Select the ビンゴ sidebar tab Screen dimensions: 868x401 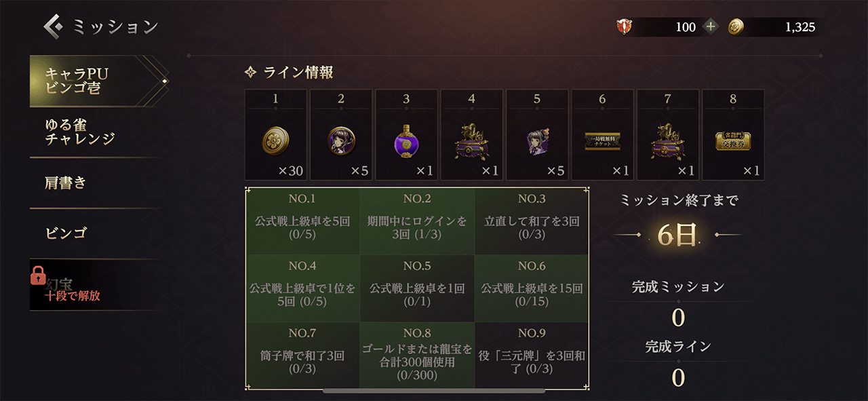pyautogui.click(x=96, y=233)
